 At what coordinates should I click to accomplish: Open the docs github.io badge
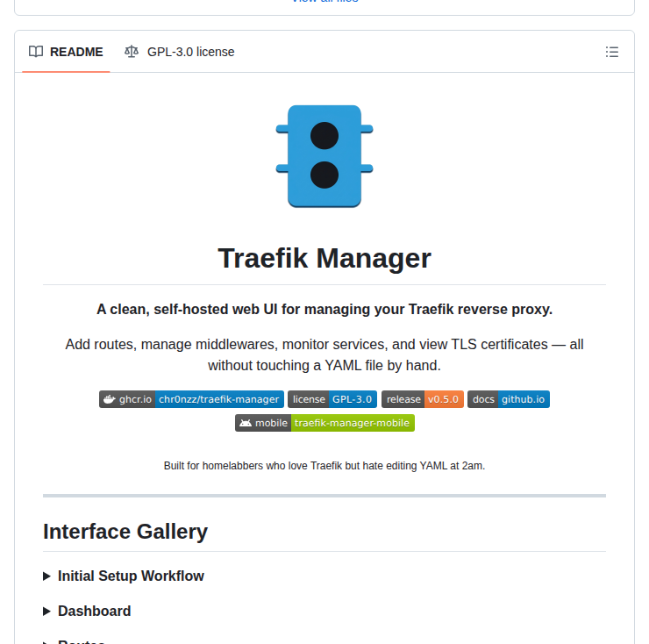tap(509, 399)
